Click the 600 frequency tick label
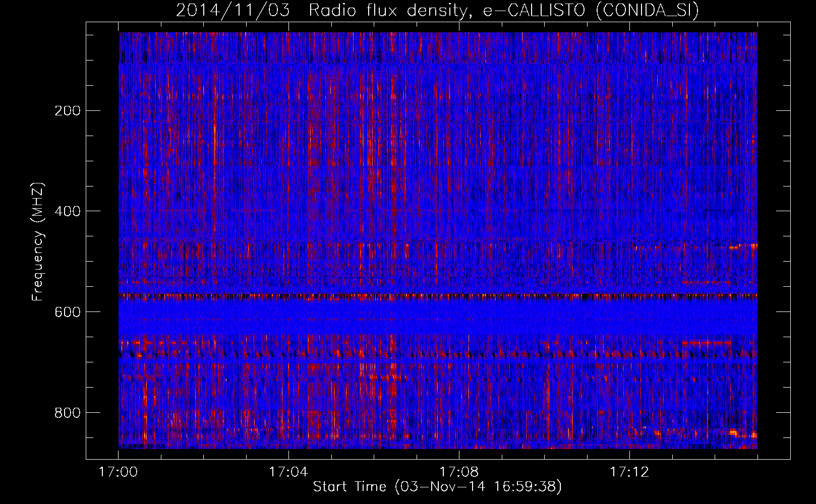This screenshot has height=504, width=816. (68, 312)
